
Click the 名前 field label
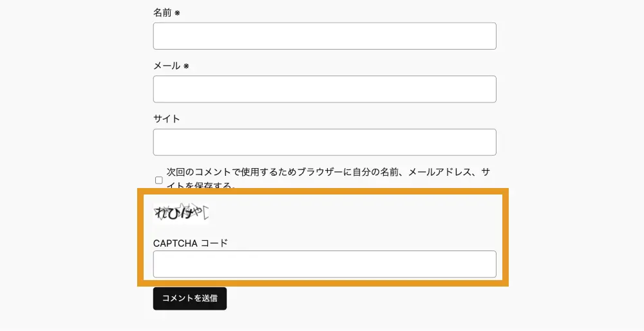pyautogui.click(x=162, y=12)
